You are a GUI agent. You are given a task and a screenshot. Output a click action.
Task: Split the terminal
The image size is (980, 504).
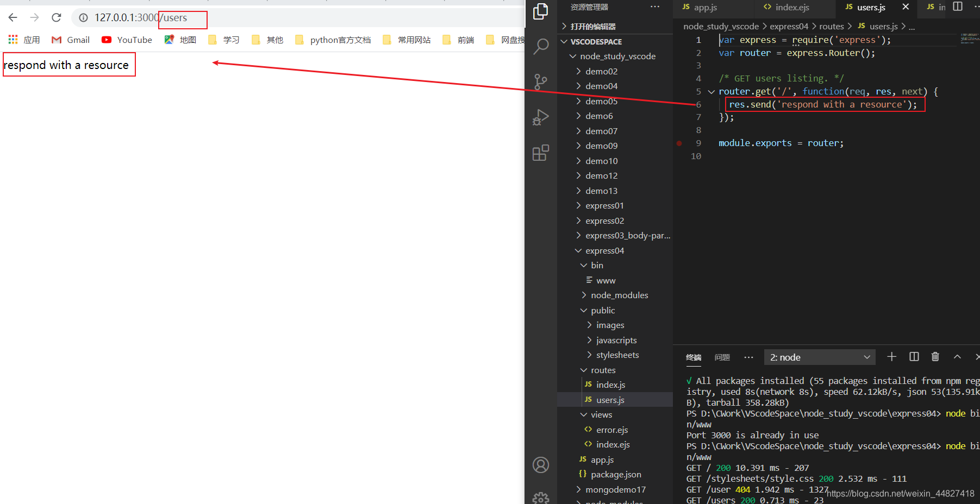point(914,357)
